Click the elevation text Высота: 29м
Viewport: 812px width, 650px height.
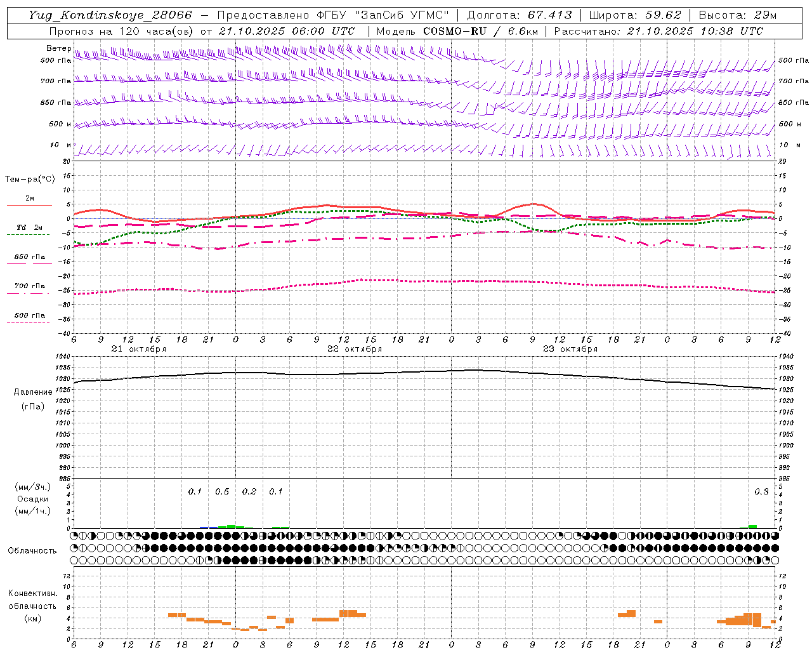pyautogui.click(x=737, y=15)
